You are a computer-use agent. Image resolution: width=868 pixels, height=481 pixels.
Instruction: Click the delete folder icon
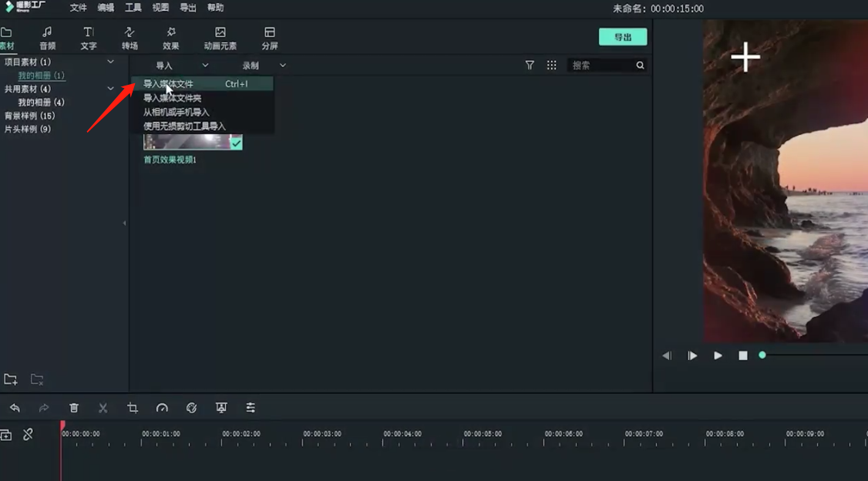(36, 380)
